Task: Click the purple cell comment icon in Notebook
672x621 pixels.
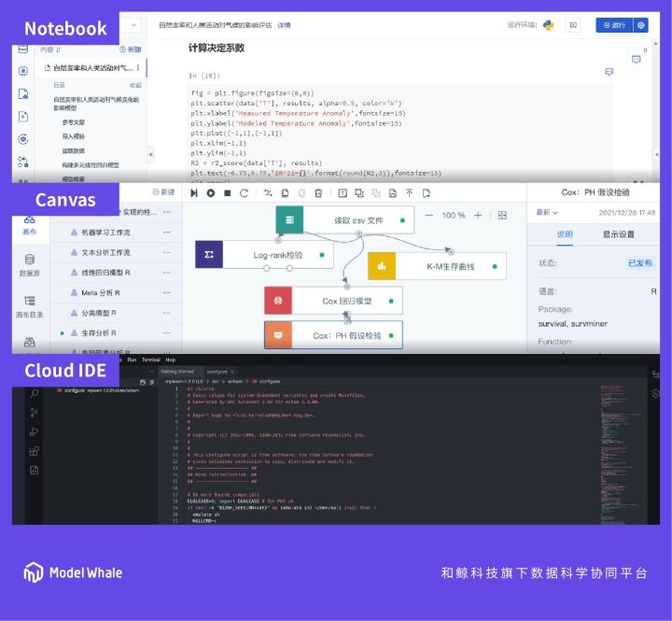Action: point(609,72)
